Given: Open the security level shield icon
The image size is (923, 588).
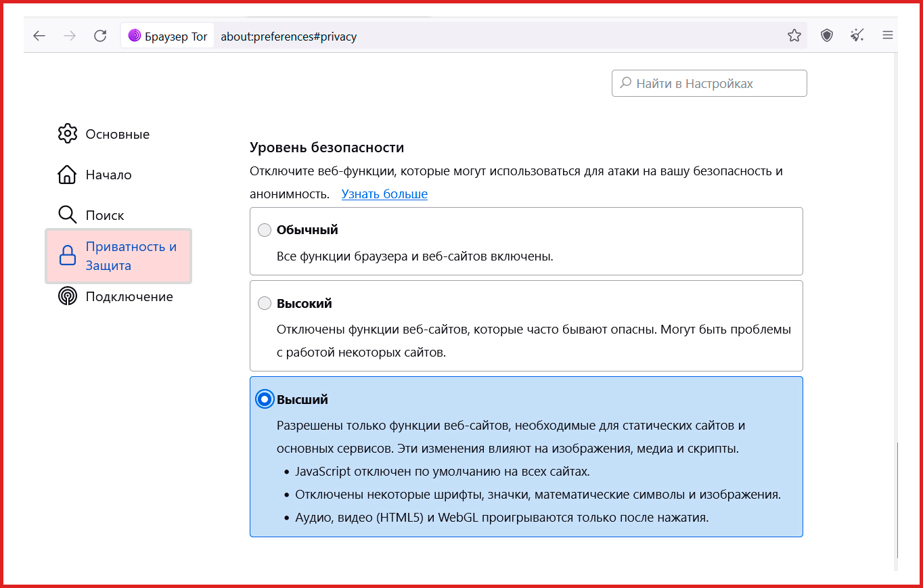Looking at the screenshot, I should click(826, 36).
